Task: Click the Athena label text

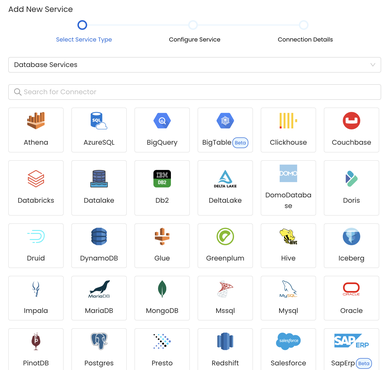Action: tap(36, 142)
